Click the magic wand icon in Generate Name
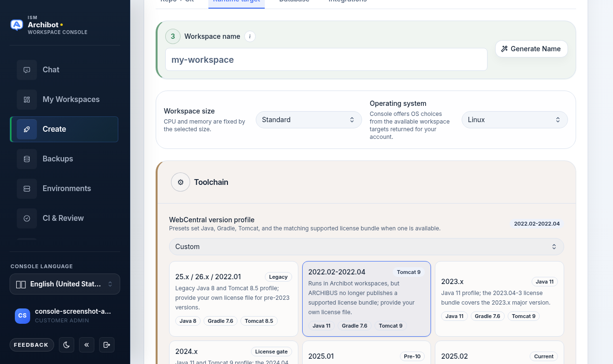Viewport: 613px width, 364px height. coord(505,49)
